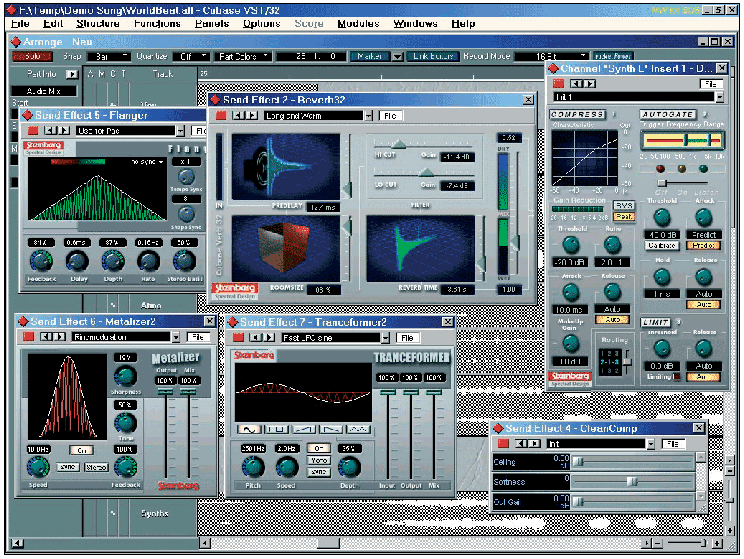Screen dimensions: 744x559
Task: Open the Modules menu
Action: (358, 24)
